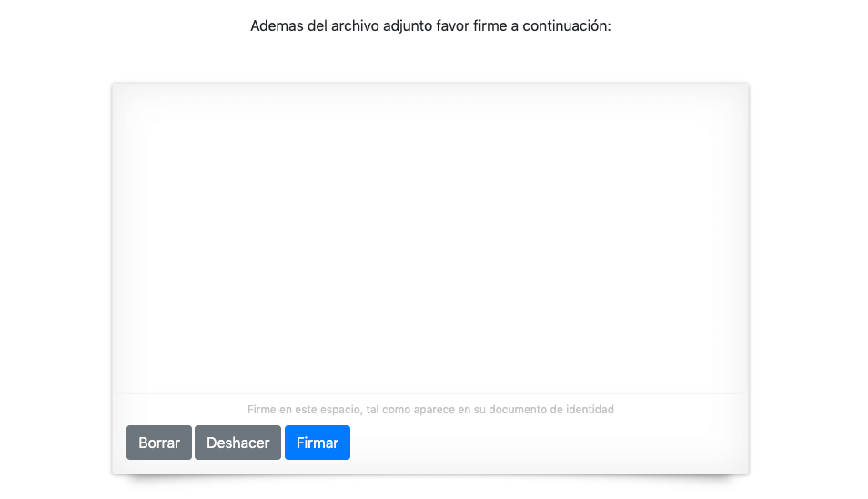Click the blue Firmar button
Viewport: 868px width, 499px height.
pos(317,443)
